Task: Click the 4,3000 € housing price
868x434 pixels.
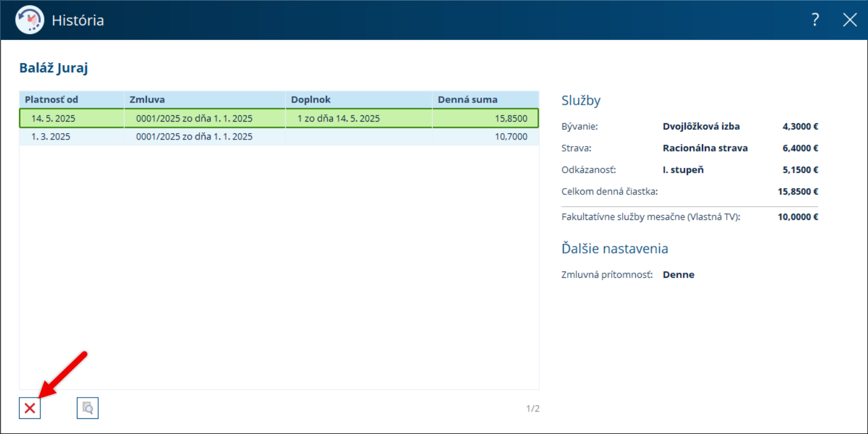Action: click(x=800, y=126)
